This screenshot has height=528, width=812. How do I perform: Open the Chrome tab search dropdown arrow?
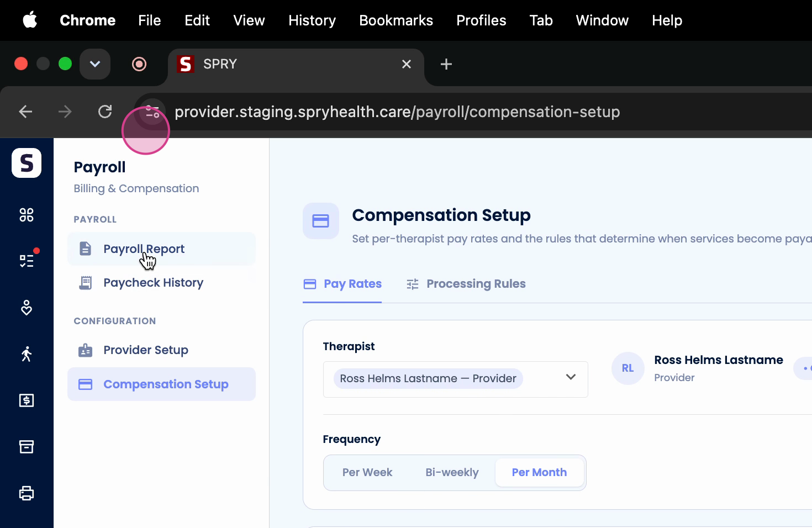(x=95, y=64)
